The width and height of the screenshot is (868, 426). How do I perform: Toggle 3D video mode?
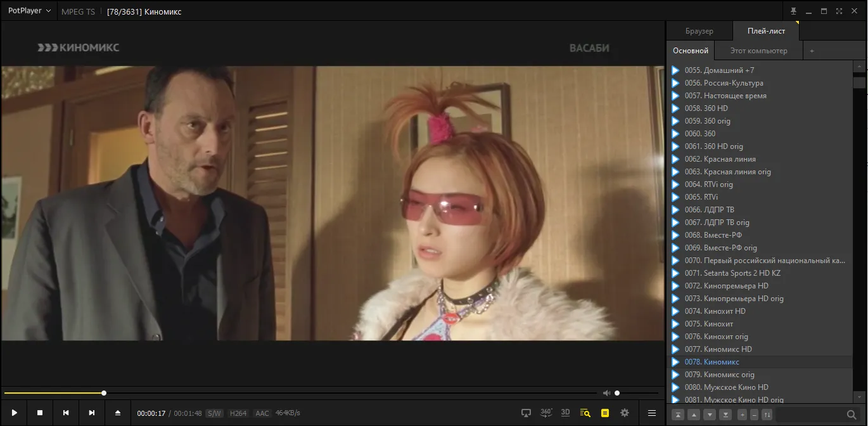point(565,413)
